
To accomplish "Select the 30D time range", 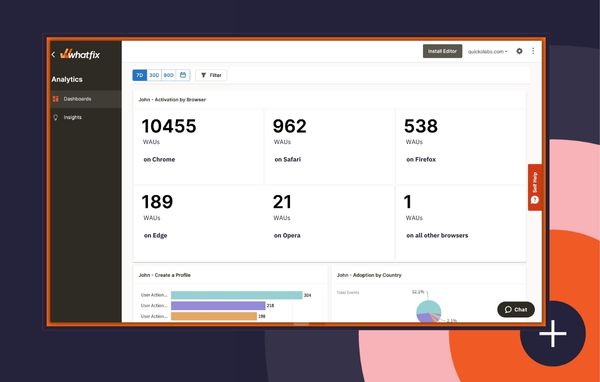I will (154, 75).
